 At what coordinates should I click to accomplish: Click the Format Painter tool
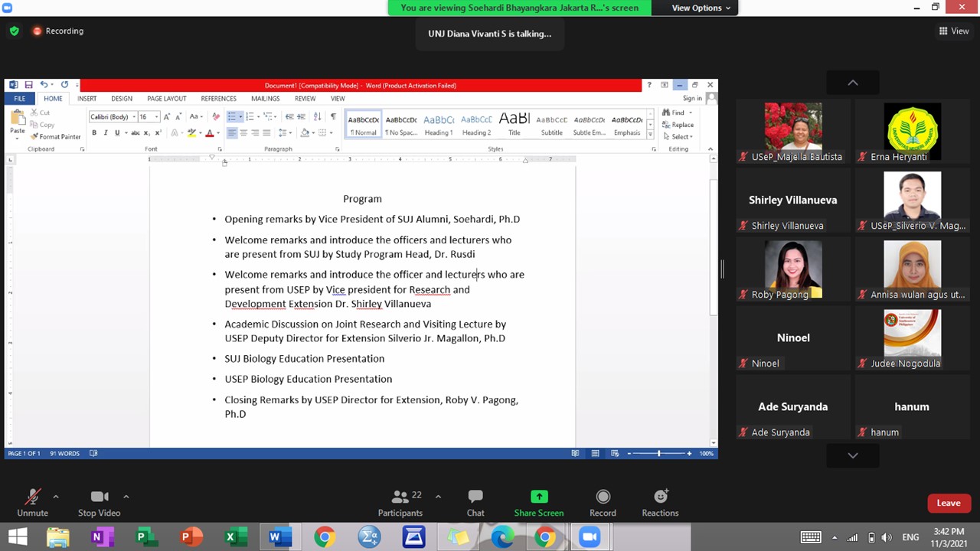pos(55,137)
